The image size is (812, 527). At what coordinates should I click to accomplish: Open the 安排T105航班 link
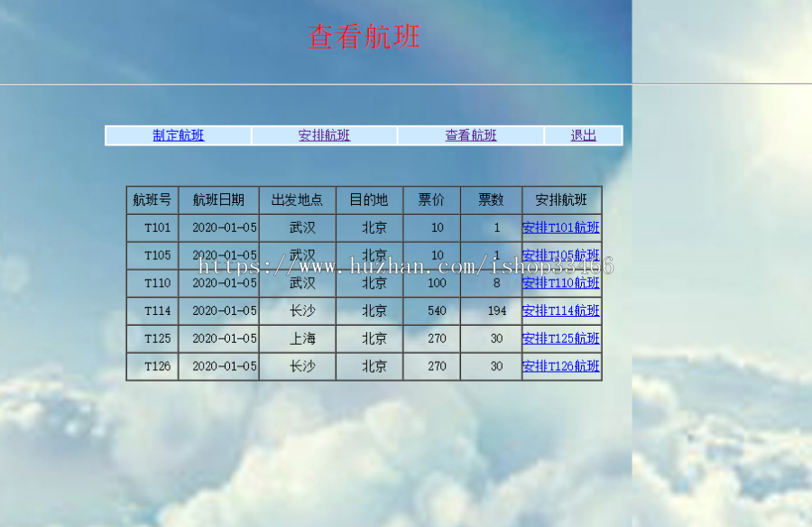(560, 255)
